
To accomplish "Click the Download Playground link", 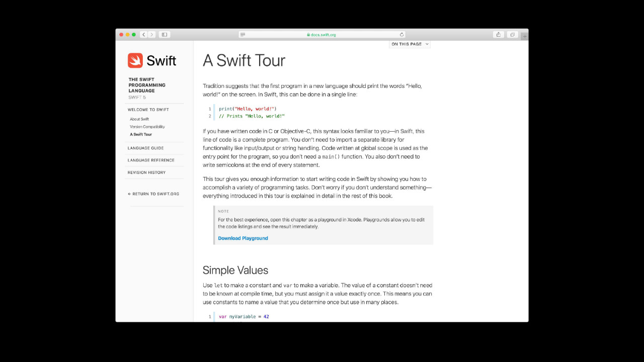I will [243, 238].
